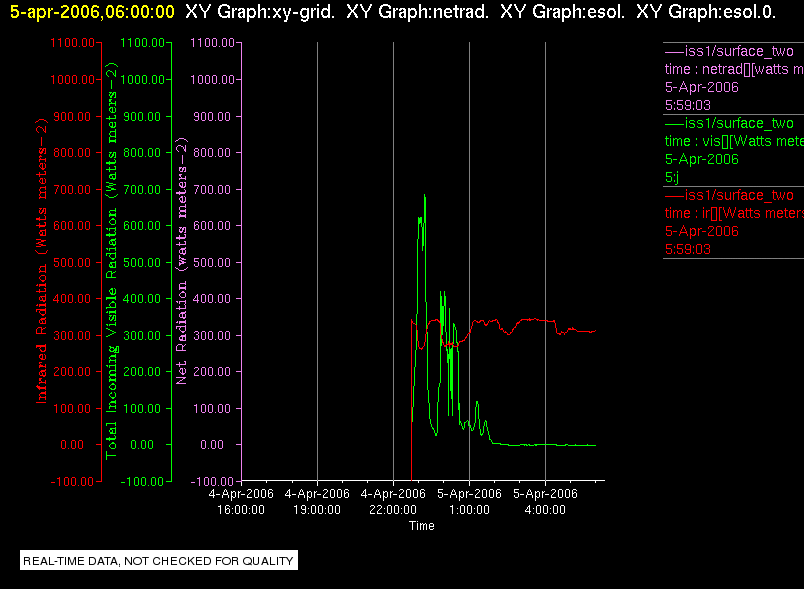Click the green visible radiation peak near 680
Screen dimensions: 804x589
[425, 195]
